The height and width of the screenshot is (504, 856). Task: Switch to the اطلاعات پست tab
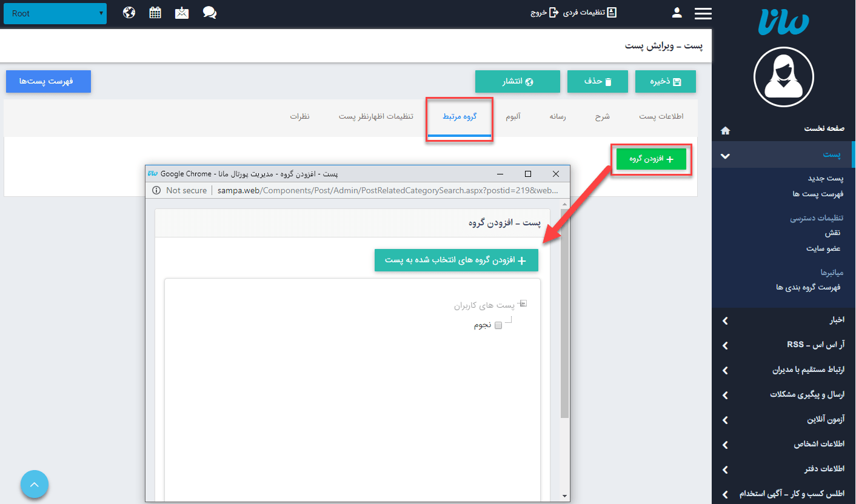pyautogui.click(x=661, y=118)
